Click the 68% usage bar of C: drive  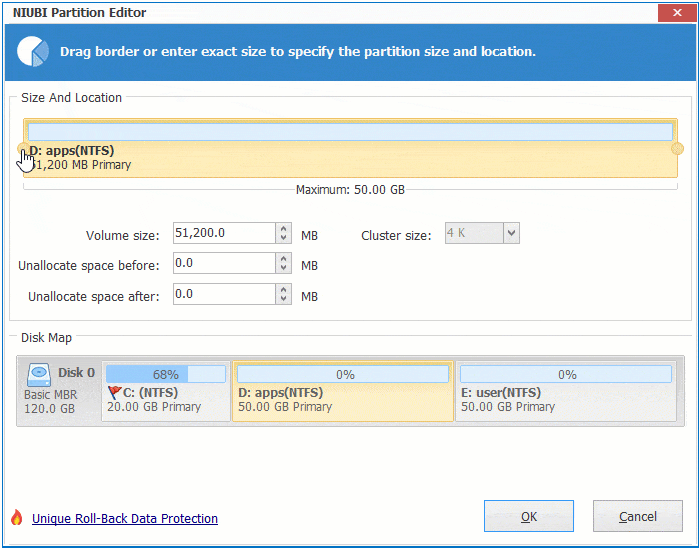[x=166, y=374]
